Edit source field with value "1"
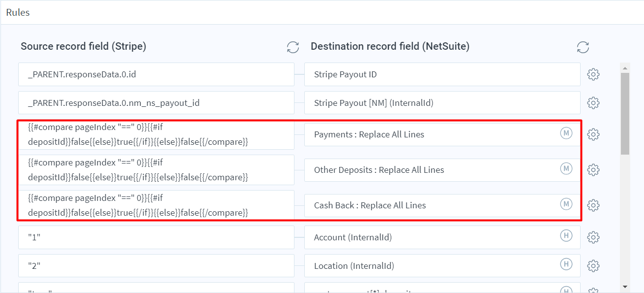Viewport: 644px width, 293px height. tap(156, 237)
